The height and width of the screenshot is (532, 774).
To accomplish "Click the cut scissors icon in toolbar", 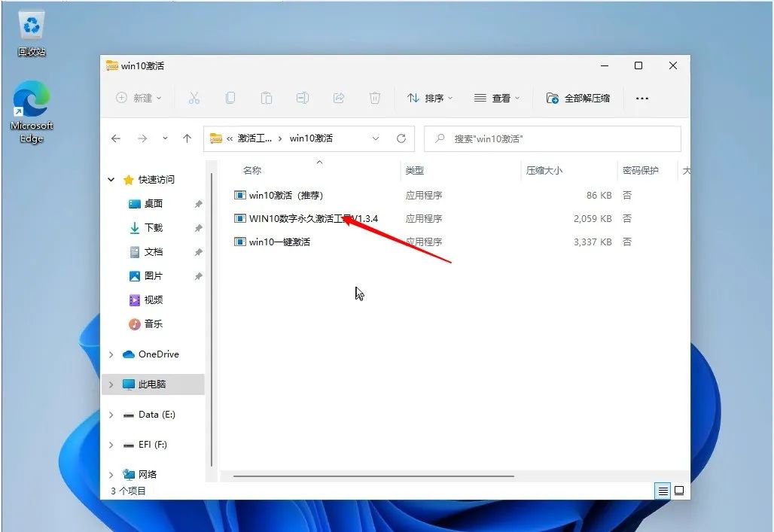I will (x=194, y=99).
